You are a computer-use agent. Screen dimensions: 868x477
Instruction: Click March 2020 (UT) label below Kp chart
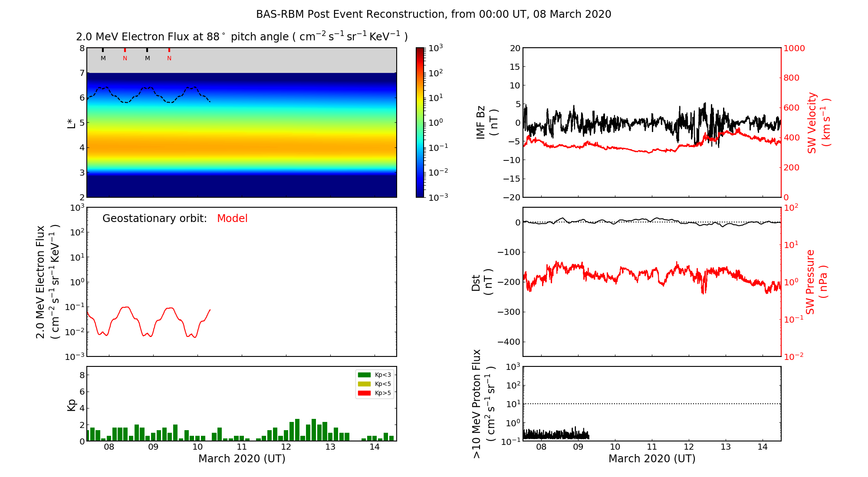click(x=242, y=459)
